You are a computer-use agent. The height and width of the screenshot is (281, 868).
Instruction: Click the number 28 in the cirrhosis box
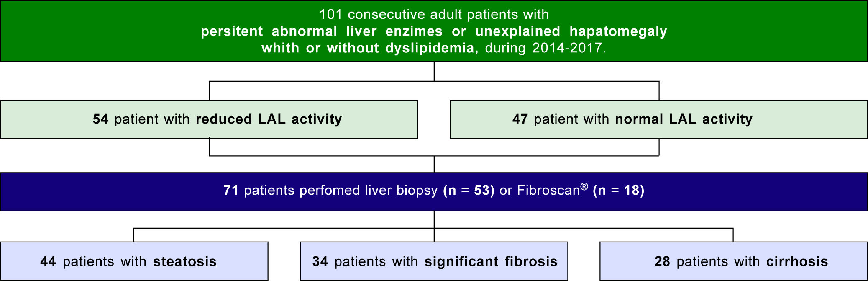click(x=662, y=262)
